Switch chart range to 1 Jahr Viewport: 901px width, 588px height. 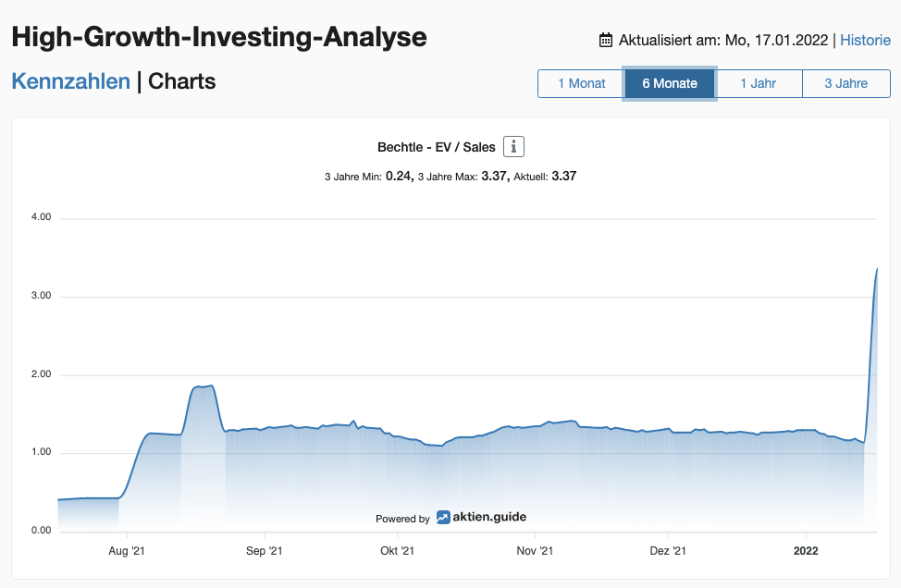coord(758,83)
